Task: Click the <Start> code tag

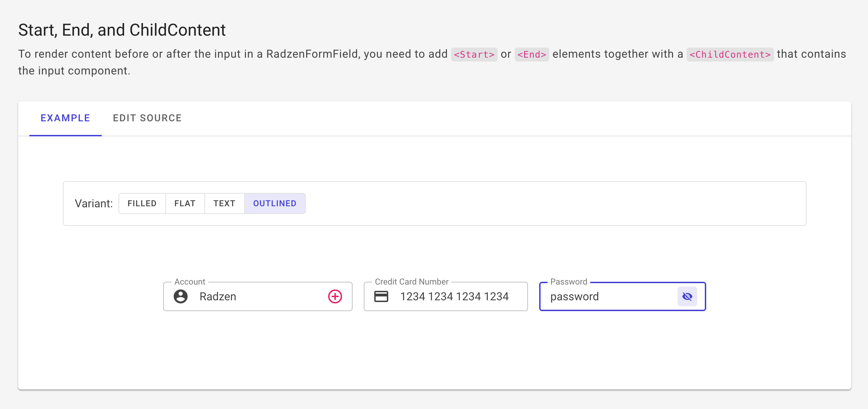Action: (474, 55)
